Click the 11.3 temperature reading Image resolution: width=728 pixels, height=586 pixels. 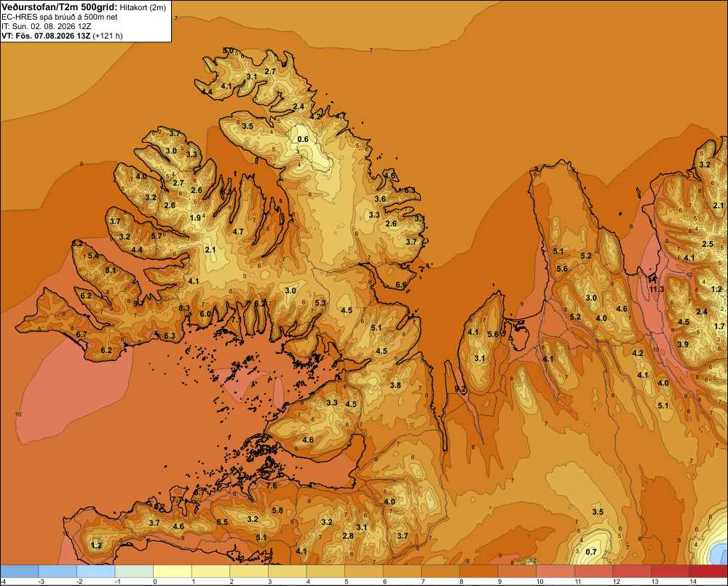point(657,289)
